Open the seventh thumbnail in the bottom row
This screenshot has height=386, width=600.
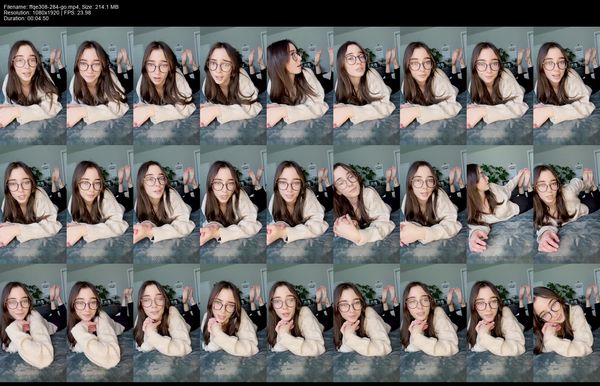[x=433, y=323]
